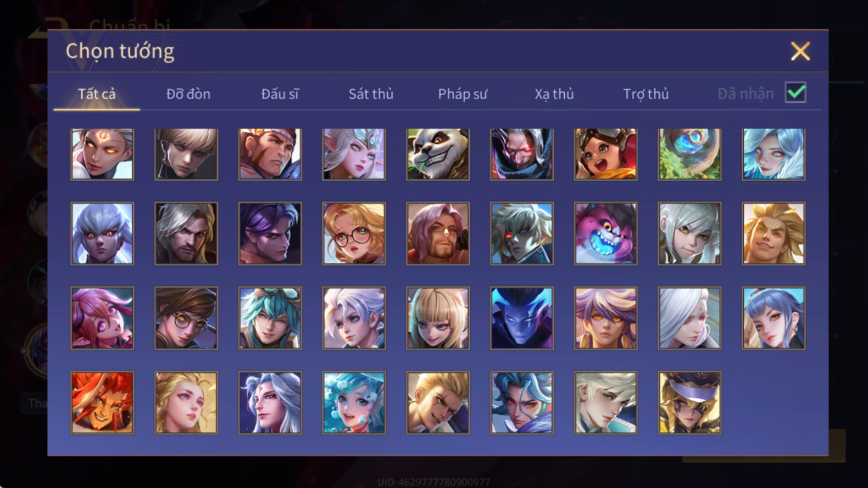
Task: Choose the green plant orb hero
Action: 689,154
